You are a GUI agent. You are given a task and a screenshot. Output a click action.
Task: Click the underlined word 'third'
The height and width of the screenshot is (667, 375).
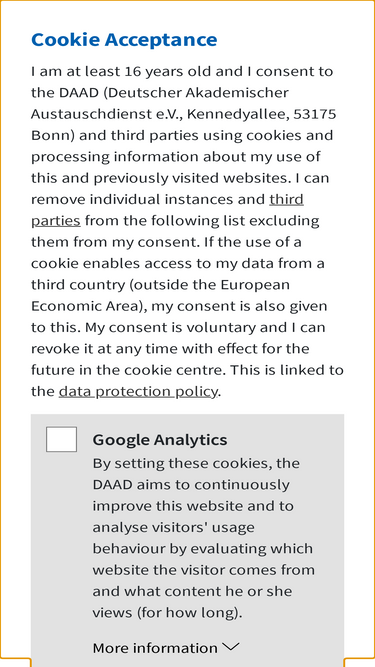click(x=287, y=199)
